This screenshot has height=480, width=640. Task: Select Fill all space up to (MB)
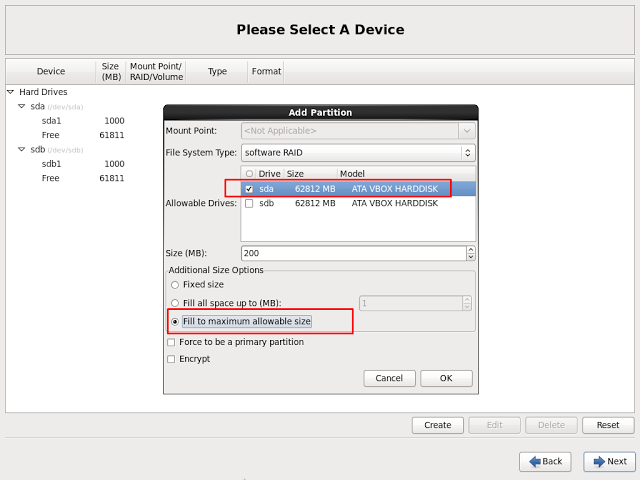175,303
